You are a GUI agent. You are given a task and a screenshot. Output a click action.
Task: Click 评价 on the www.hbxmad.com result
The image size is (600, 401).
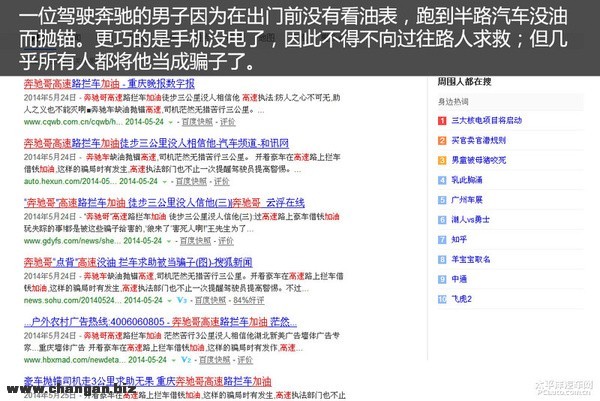[245, 360]
